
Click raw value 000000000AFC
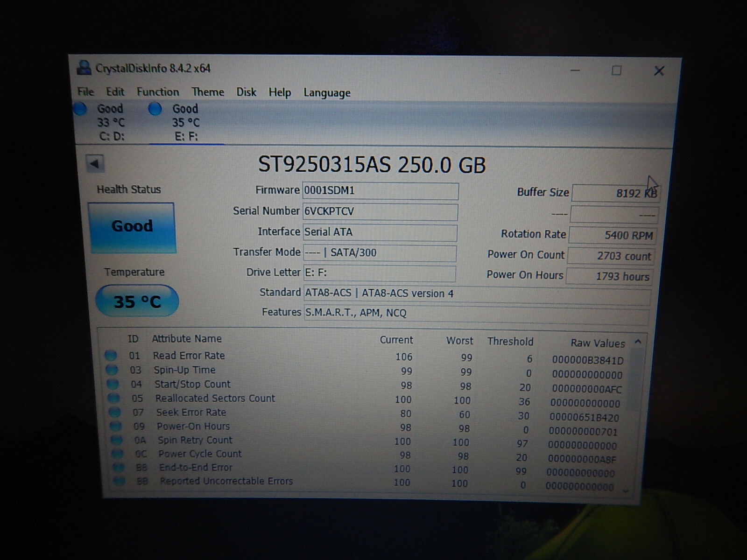pos(587,389)
